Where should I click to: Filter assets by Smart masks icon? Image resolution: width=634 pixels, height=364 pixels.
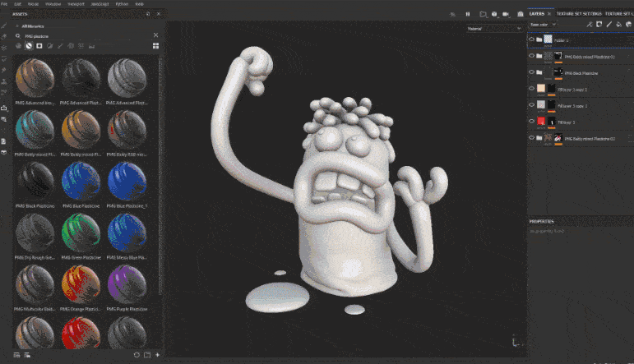39,46
